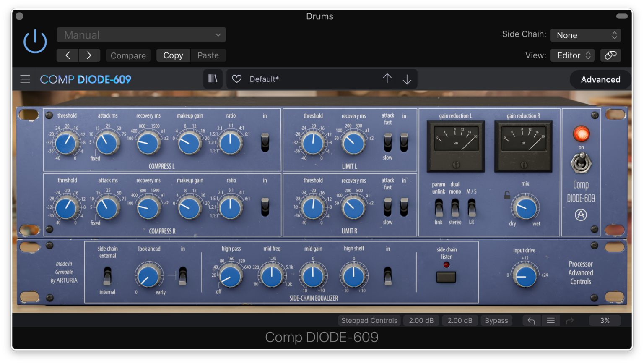Click the undo arrow in status bar
The width and height of the screenshot is (644, 364).
click(x=531, y=320)
